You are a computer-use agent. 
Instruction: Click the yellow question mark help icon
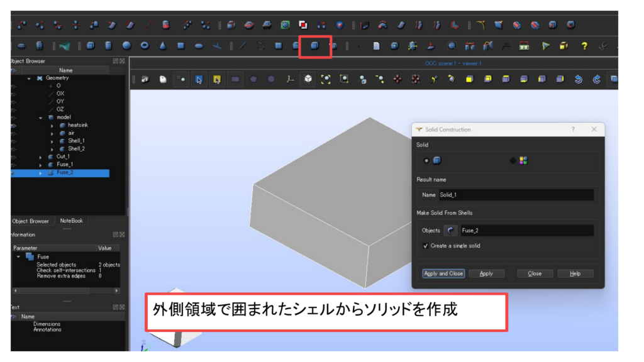point(584,46)
